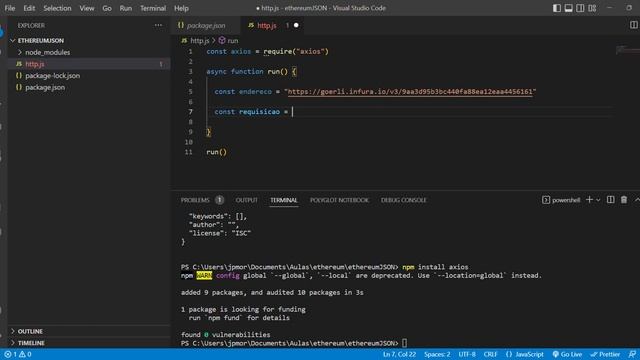Viewport: 640px width, 360px height.
Task: Toggle primary side bar layout icon
Action: (x=557, y=8)
